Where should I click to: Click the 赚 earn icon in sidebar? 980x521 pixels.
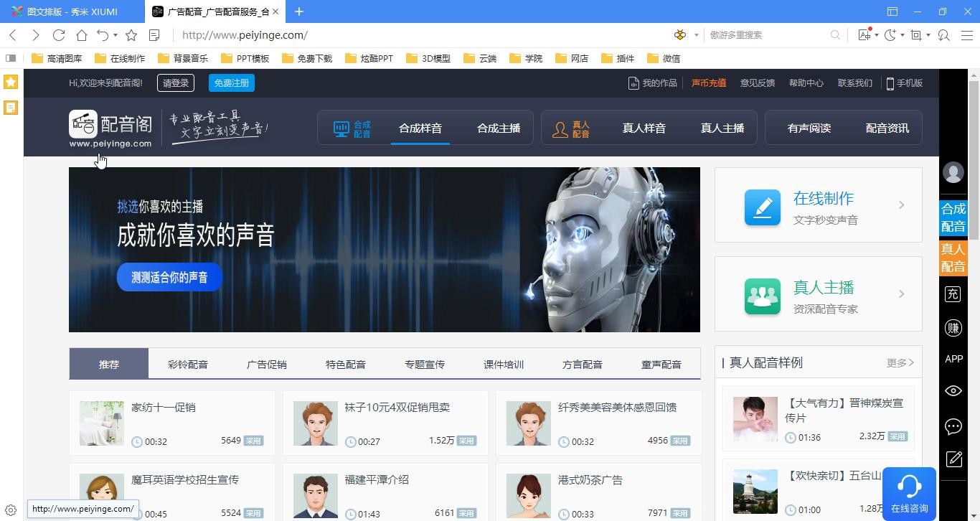point(953,328)
